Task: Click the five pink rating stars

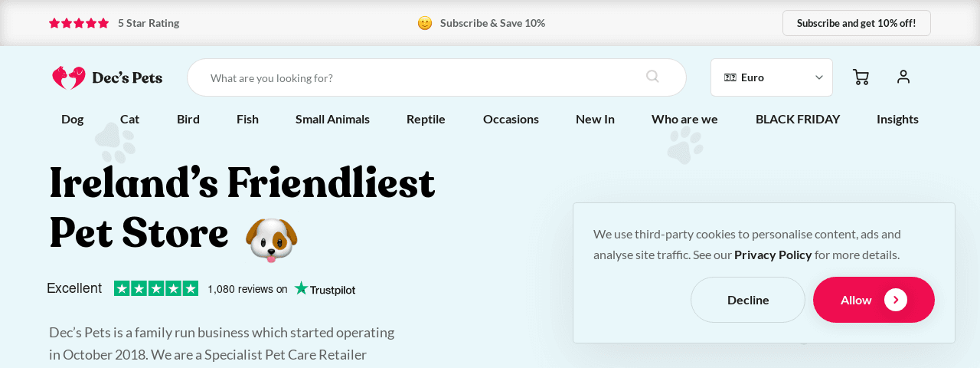Action: (x=79, y=23)
